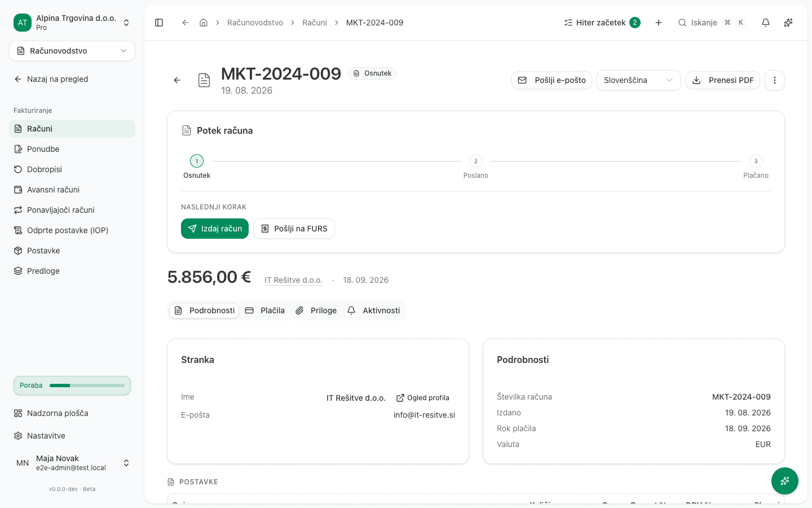Open Ponavljajoči računi in the sidebar
The width and height of the screenshot is (812, 508).
tap(72, 210)
